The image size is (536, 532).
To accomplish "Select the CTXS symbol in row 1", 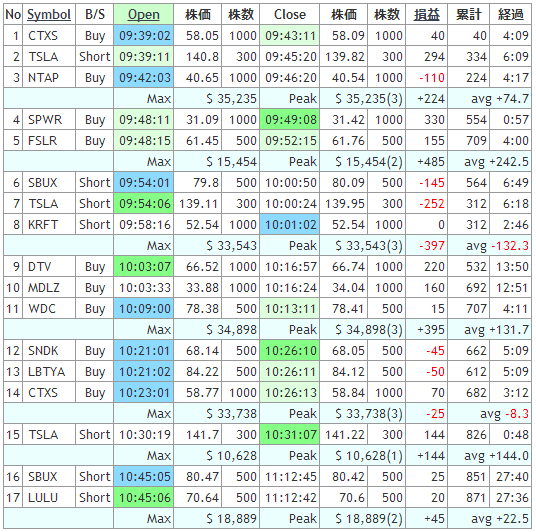I will [x=43, y=36].
